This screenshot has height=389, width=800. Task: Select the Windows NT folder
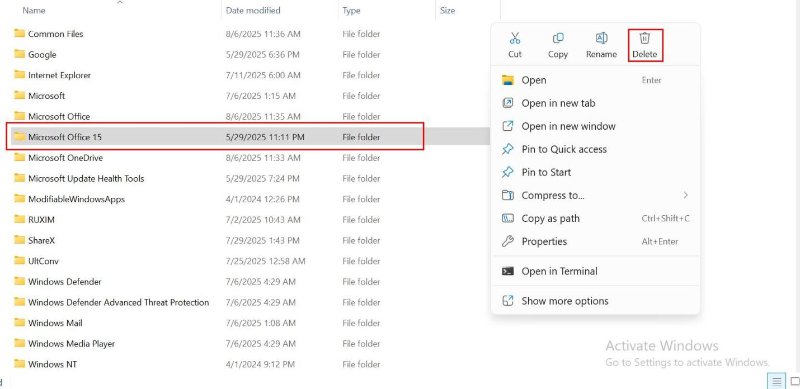pos(53,364)
